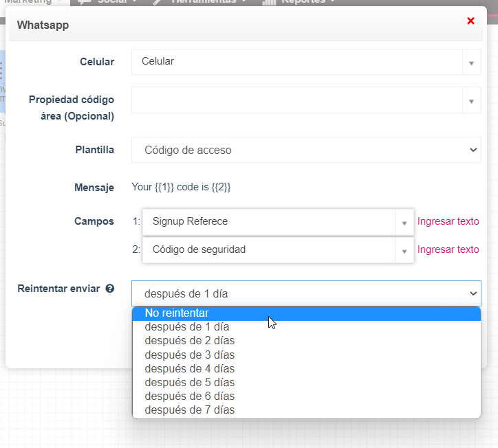Select the después de 7 días option
498x448 pixels.
pyautogui.click(x=307, y=410)
